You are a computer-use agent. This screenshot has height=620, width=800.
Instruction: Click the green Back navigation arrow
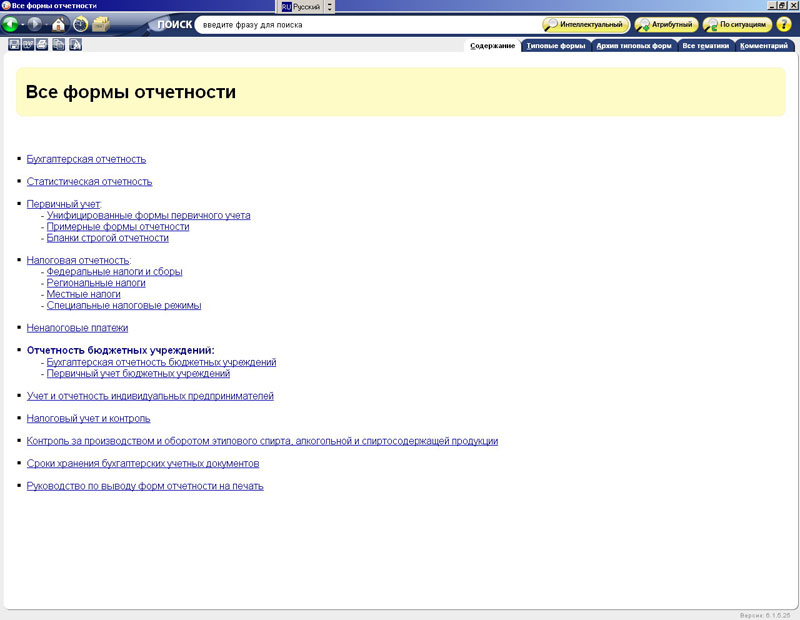click(11, 24)
